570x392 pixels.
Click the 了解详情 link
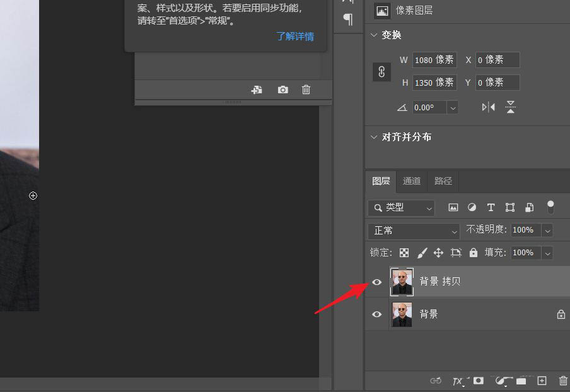click(x=295, y=37)
